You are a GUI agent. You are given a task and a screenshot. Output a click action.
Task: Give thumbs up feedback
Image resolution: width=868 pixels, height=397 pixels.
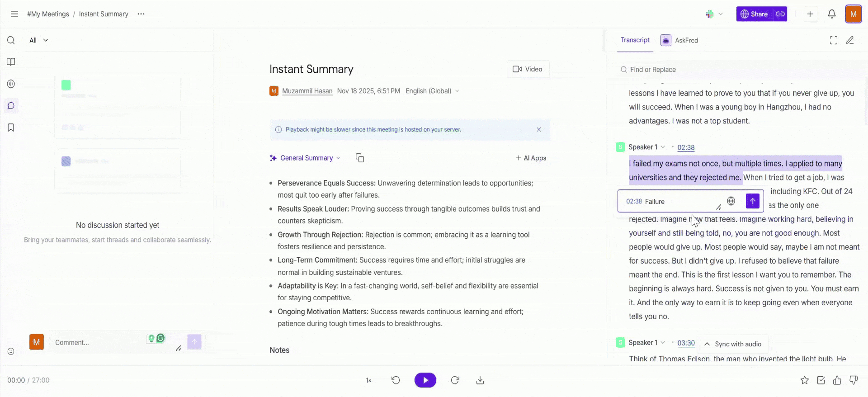[837, 380]
